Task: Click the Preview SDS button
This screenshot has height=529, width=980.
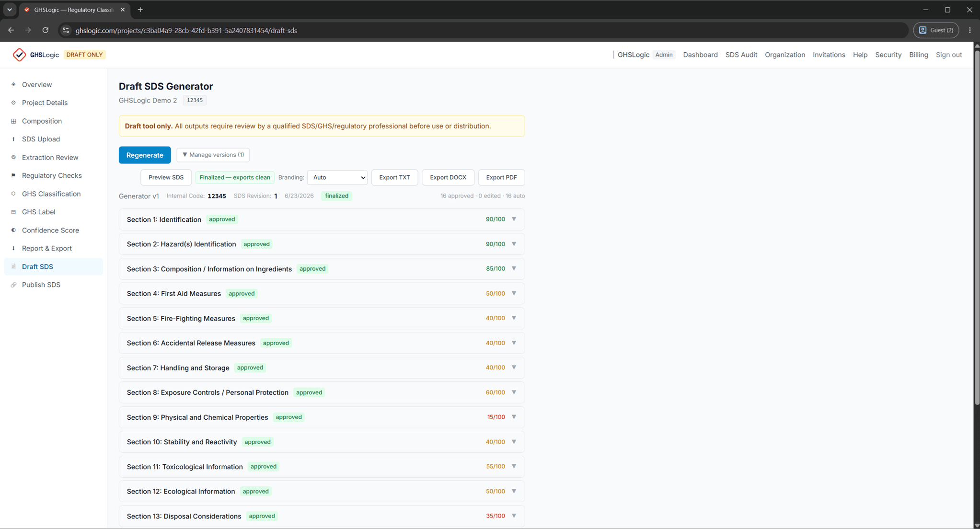Action: (x=166, y=177)
